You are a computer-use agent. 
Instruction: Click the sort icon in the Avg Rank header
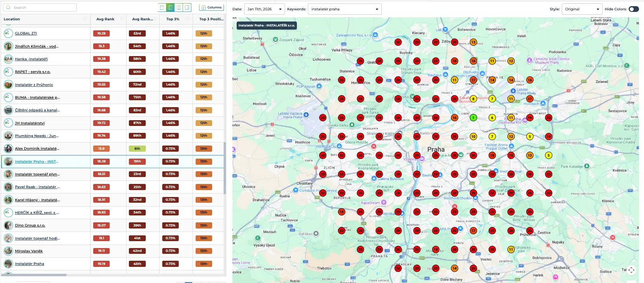point(122,19)
